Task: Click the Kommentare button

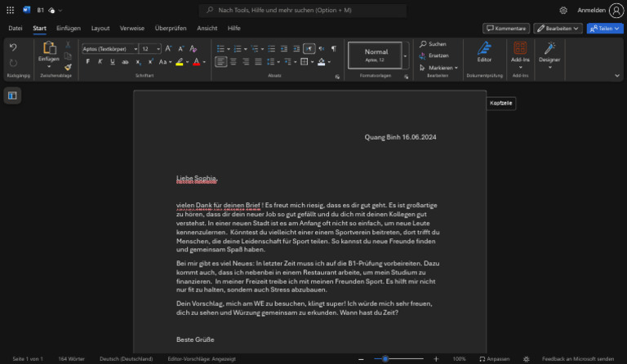Action: click(506, 29)
